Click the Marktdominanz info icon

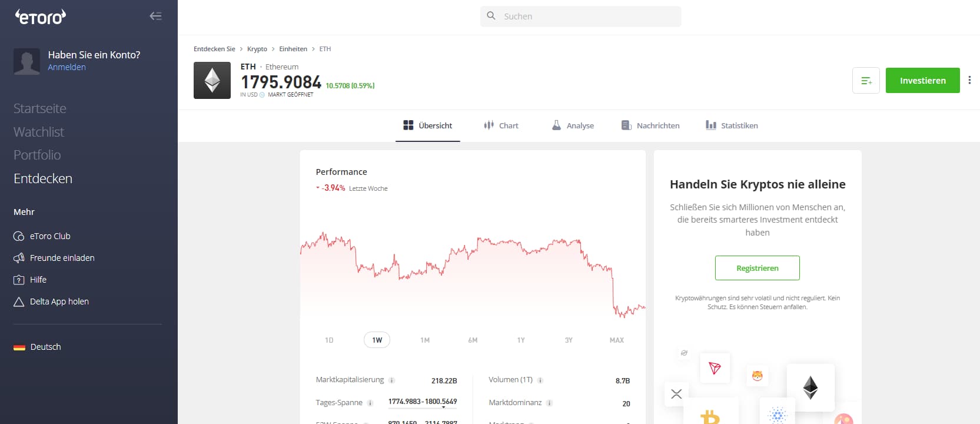549,403
